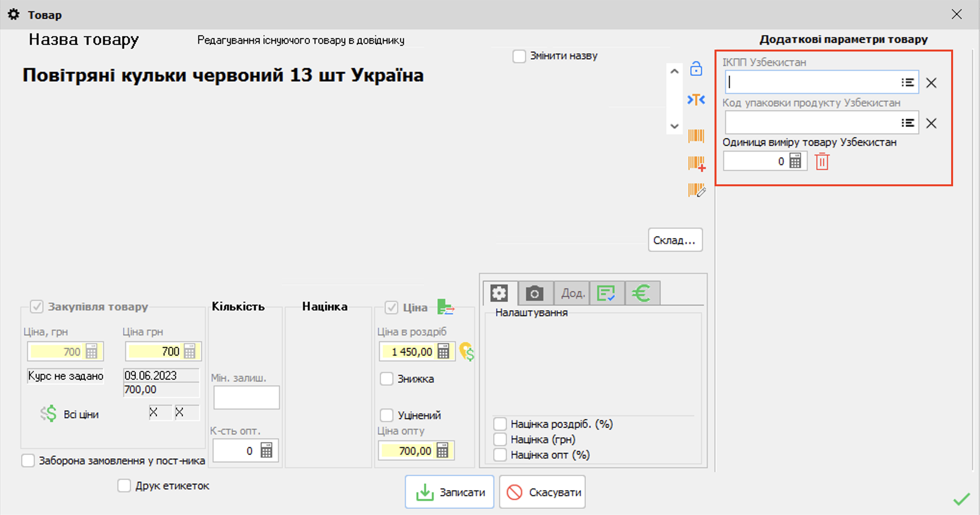Click the add barcode icon with plus
The width and height of the screenshot is (980, 515).
[x=696, y=164]
